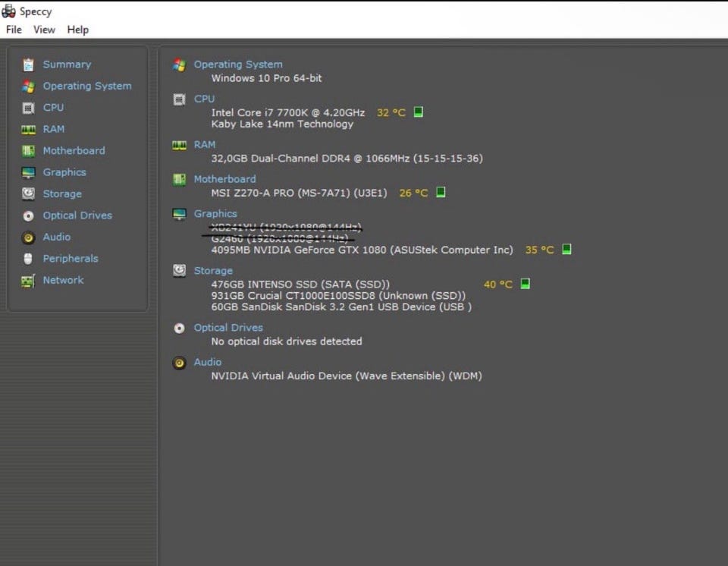Screen dimensions: 728x566
Task: Click the NVIDIA GeForce GTX 1080 line
Action: [x=362, y=250]
